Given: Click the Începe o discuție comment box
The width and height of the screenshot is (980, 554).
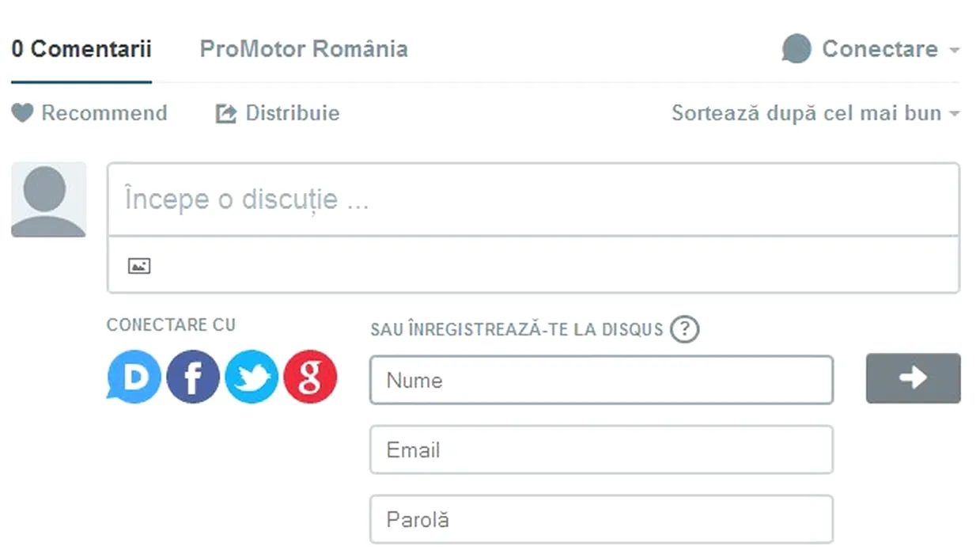Looking at the screenshot, I should click(533, 199).
